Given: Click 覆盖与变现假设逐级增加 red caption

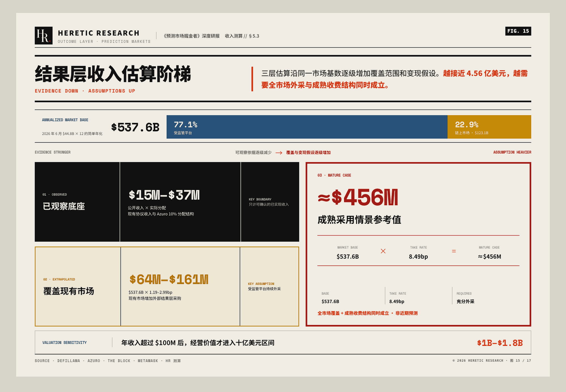Looking at the screenshot, I should click(x=308, y=152).
